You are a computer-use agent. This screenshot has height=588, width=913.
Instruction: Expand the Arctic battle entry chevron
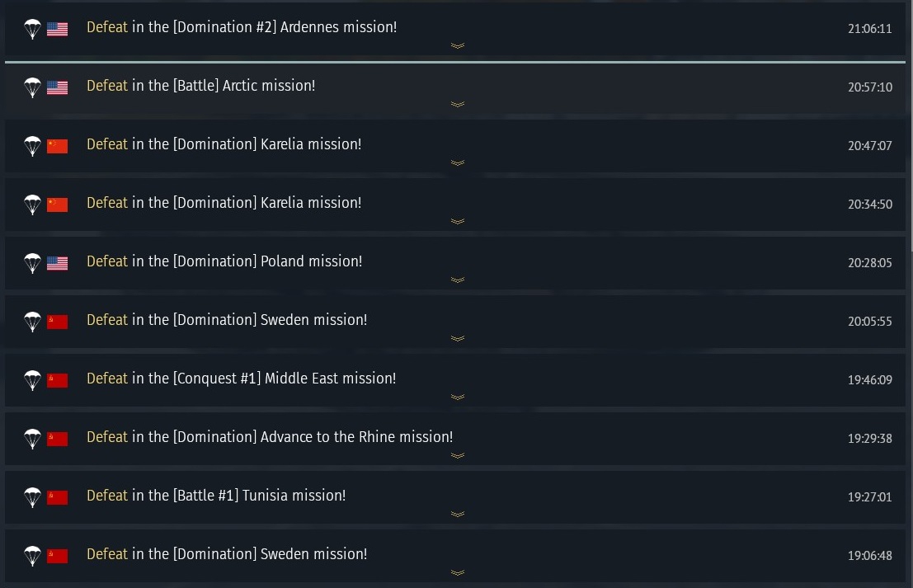[x=458, y=105]
